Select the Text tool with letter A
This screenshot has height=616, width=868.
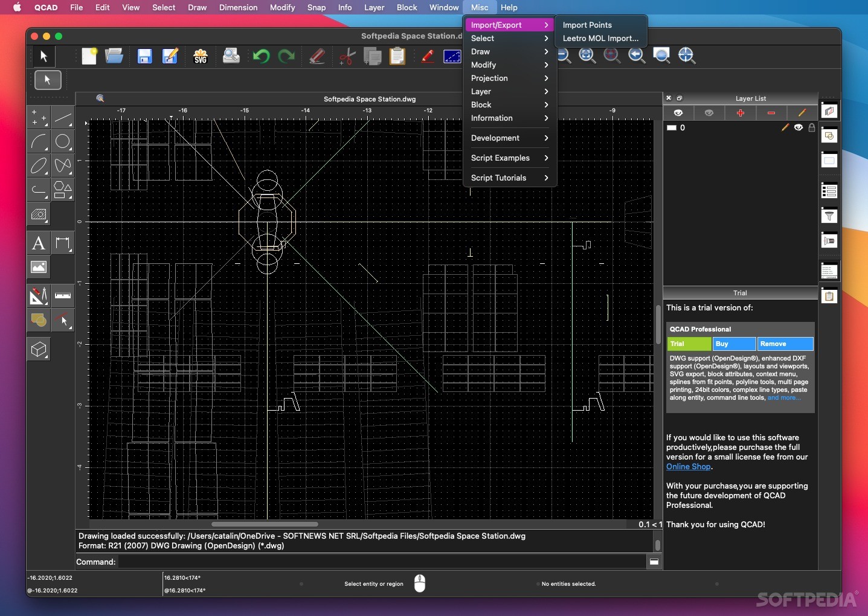click(39, 243)
